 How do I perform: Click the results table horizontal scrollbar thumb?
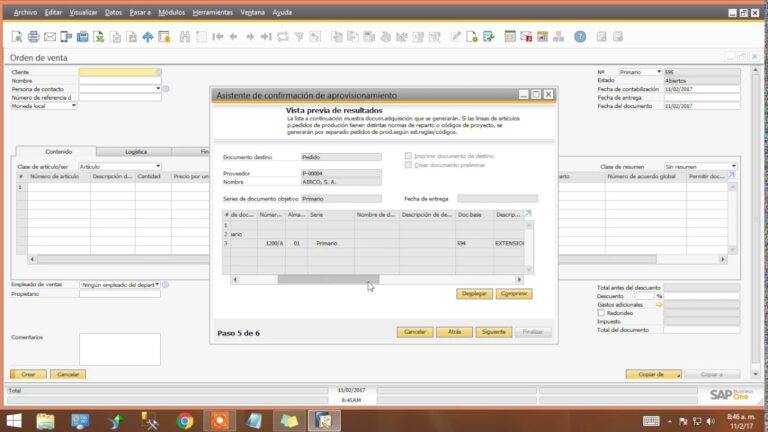(x=328, y=280)
